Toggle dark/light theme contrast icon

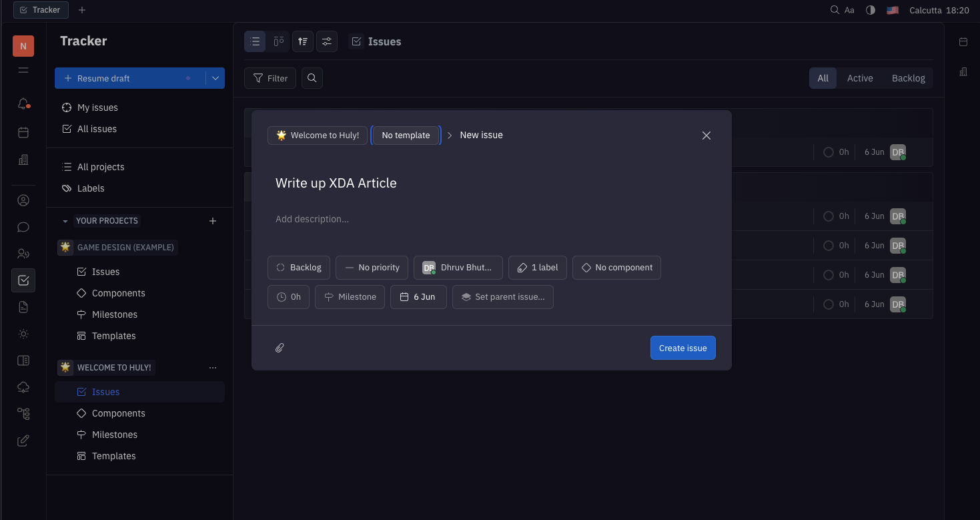[x=871, y=10]
